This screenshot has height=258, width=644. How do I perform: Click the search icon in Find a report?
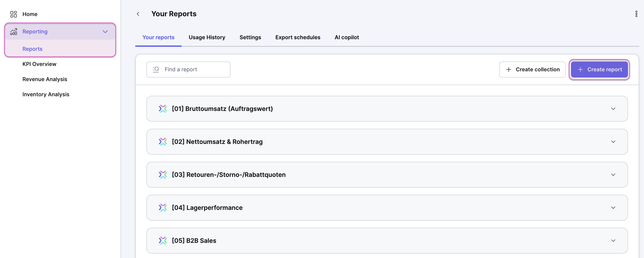click(156, 69)
